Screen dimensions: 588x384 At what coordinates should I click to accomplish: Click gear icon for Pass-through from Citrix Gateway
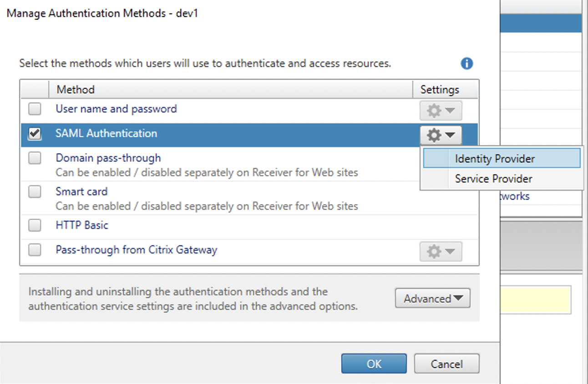[435, 252]
